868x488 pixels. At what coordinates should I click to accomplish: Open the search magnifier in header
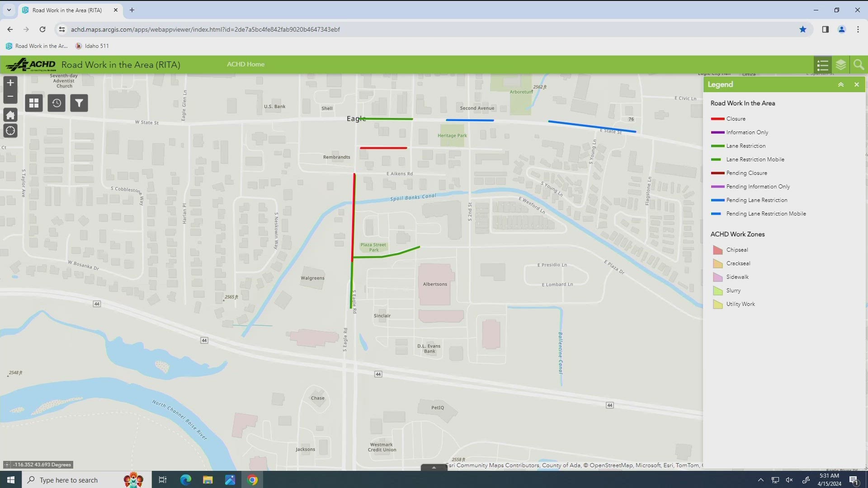click(x=859, y=65)
